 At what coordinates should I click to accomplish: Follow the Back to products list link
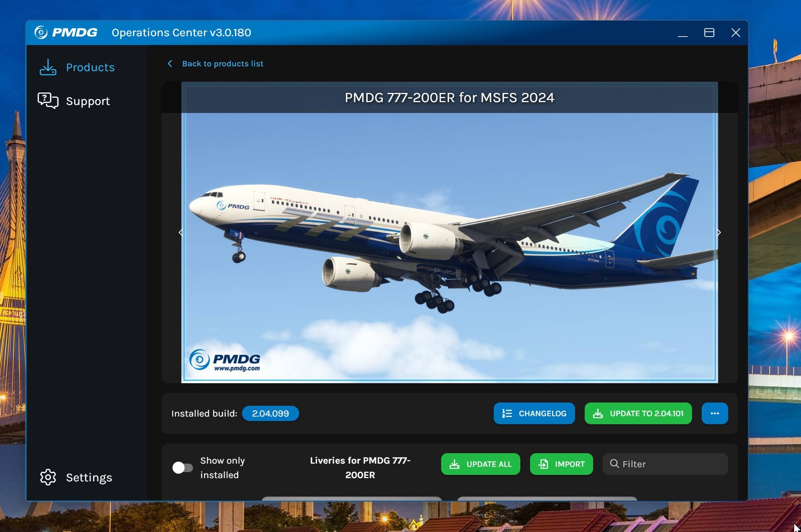pos(223,64)
